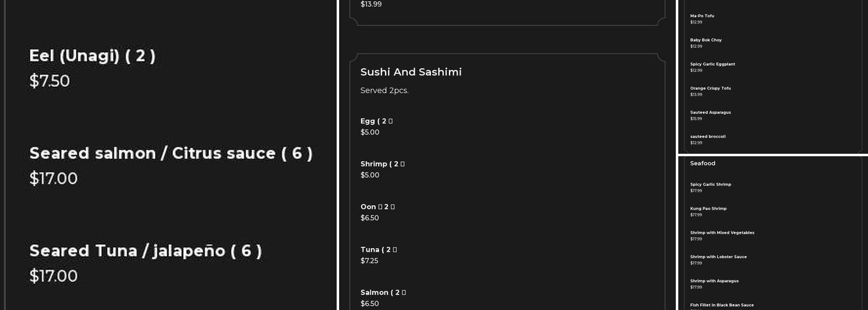Viewport: 868px width, 310px height.
Task: Choose the Kung Pao Shrimp dish
Action: 708,209
